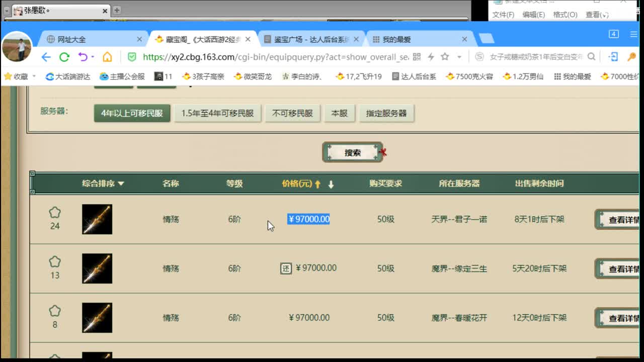Open 编辑(E) menu in Notepad window
This screenshot has height=362, width=644.
pyautogui.click(x=534, y=15)
